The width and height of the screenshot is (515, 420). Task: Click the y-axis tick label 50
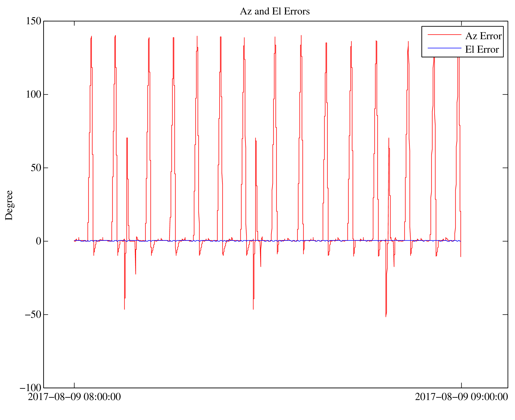coord(36,168)
